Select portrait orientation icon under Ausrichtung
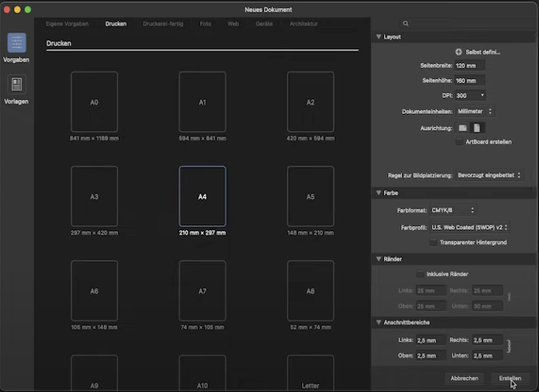This screenshot has height=392, width=539. click(477, 128)
